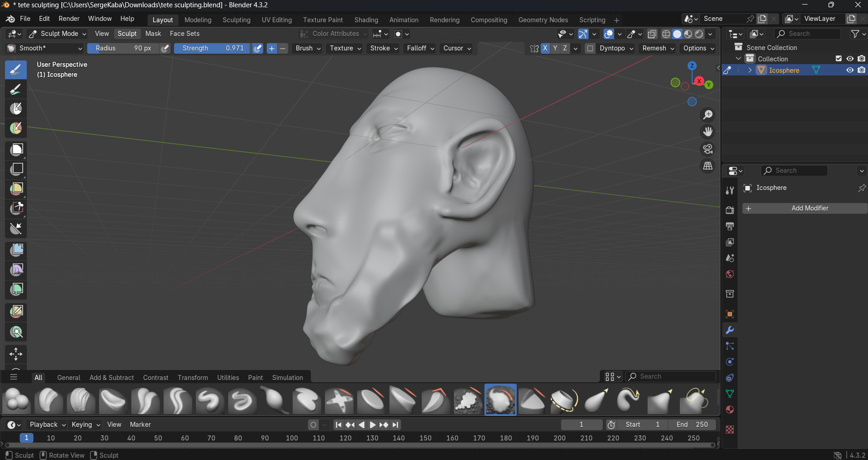Expand the Icosphere tree item
This screenshot has width=868, height=460.
point(750,70)
